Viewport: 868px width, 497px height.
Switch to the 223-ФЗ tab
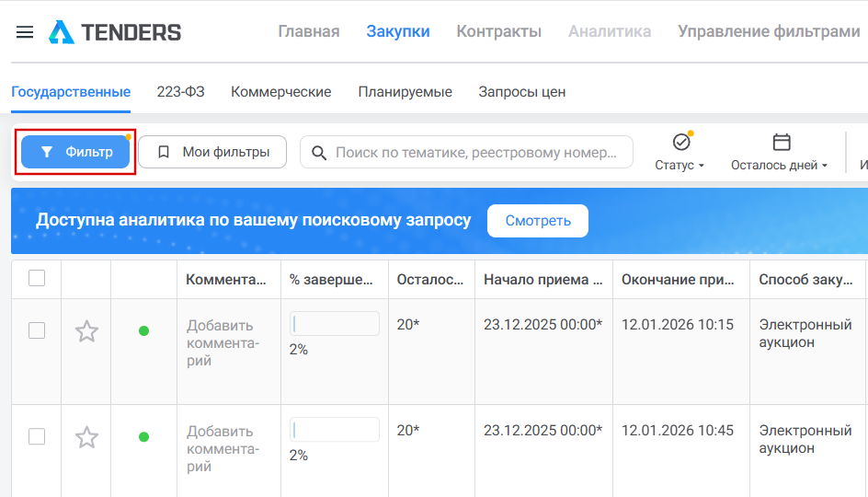pyautogui.click(x=180, y=92)
